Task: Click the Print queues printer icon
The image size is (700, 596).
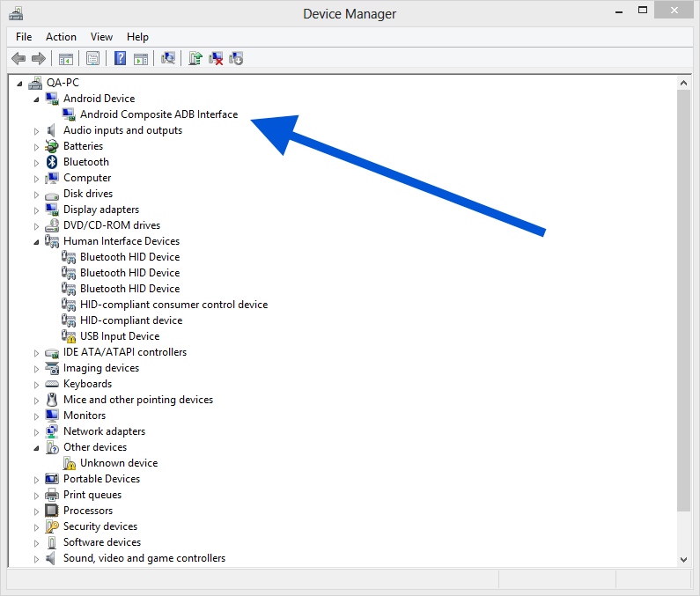Action: point(52,495)
